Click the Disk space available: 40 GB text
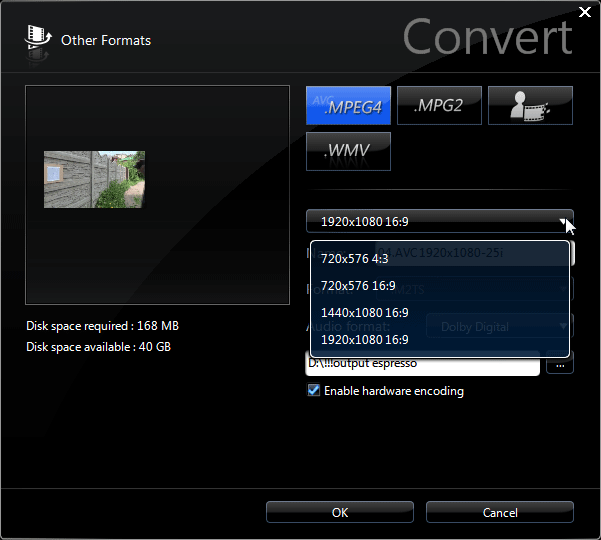Image resolution: width=601 pixels, height=540 pixels. (x=99, y=347)
